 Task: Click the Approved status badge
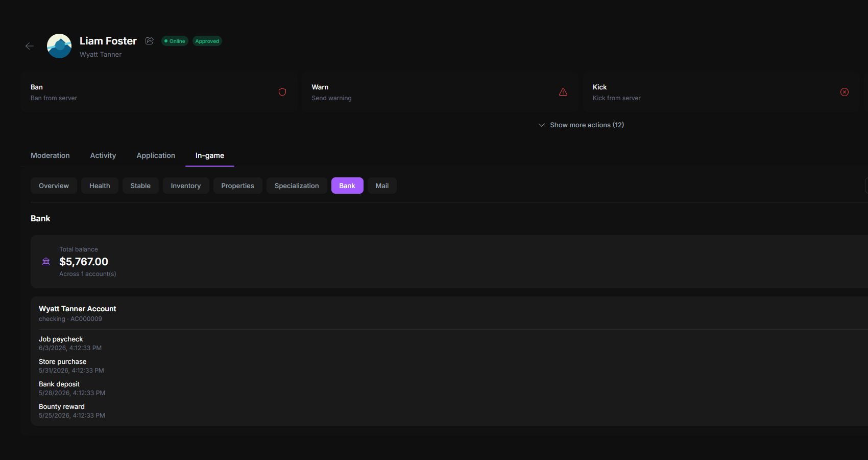tap(207, 41)
